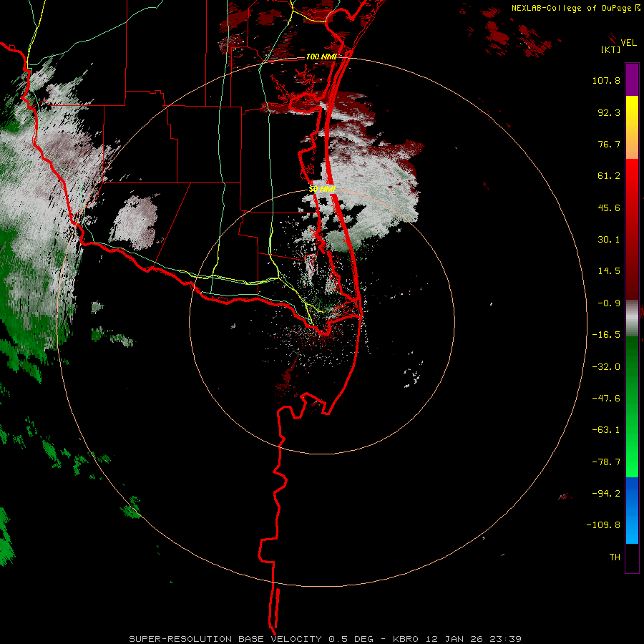644x644 pixels.
Task: Click the 107.8 legend value
Action: point(606,80)
